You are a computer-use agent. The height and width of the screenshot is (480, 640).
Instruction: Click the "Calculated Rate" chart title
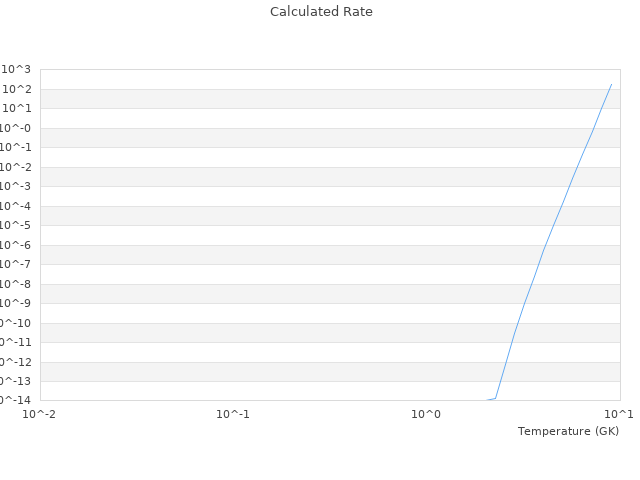click(x=321, y=12)
